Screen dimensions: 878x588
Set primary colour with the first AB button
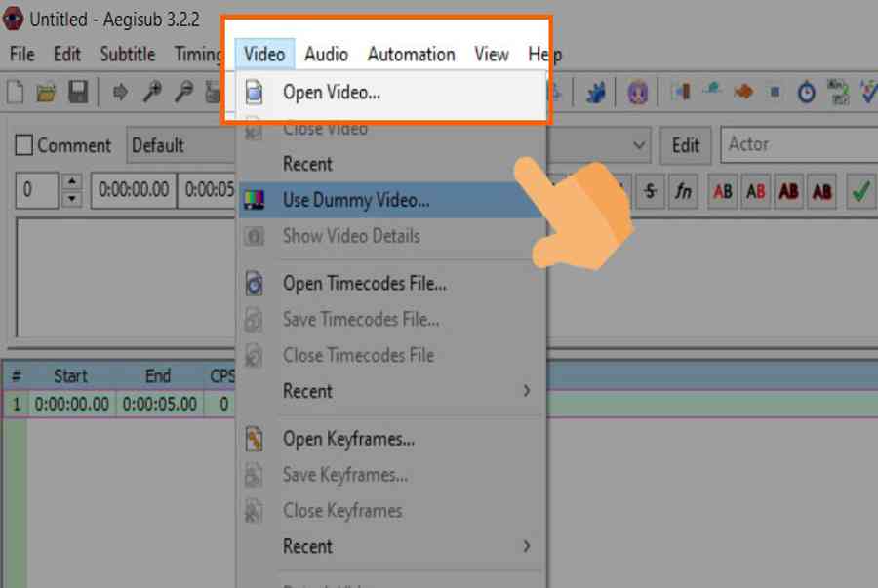[x=722, y=192]
